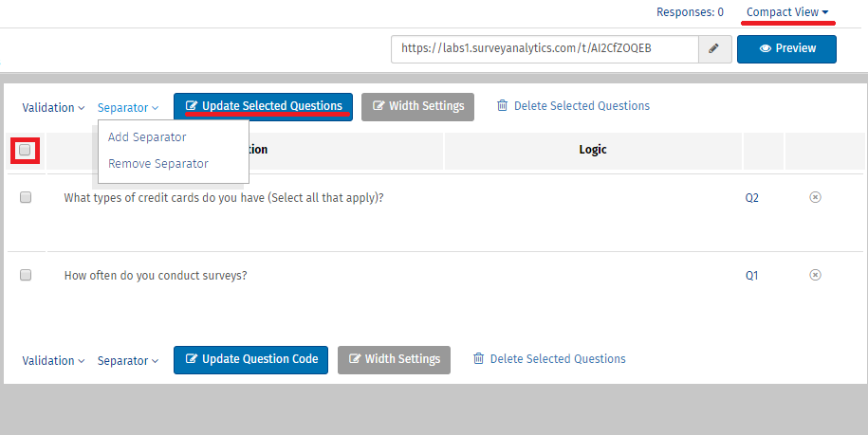Click top Delete Selected Questions trash link
868x435 pixels.
(x=573, y=106)
